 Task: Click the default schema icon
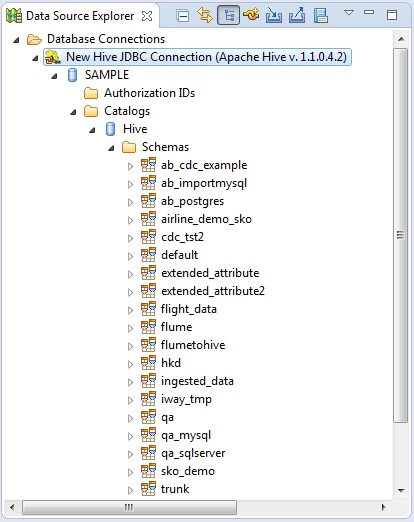pos(148,255)
